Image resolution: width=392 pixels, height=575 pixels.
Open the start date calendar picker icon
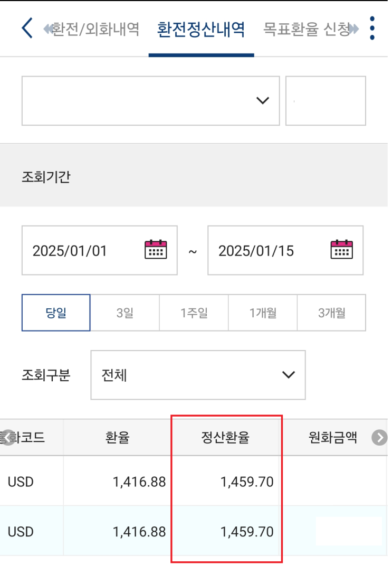tap(156, 250)
